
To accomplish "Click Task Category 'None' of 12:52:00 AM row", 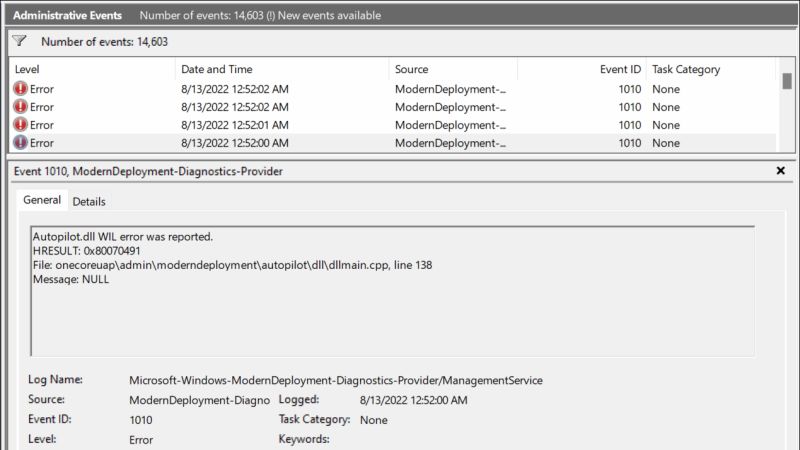I will [666, 143].
